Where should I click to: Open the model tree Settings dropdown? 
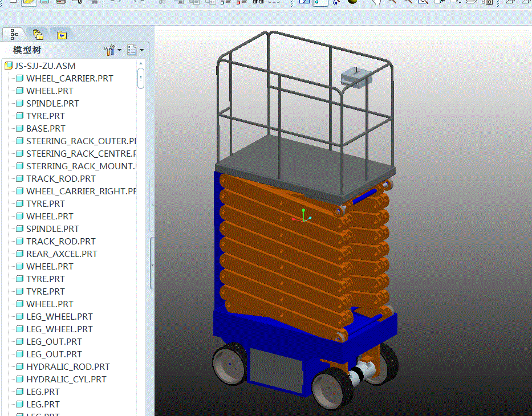tap(113, 50)
